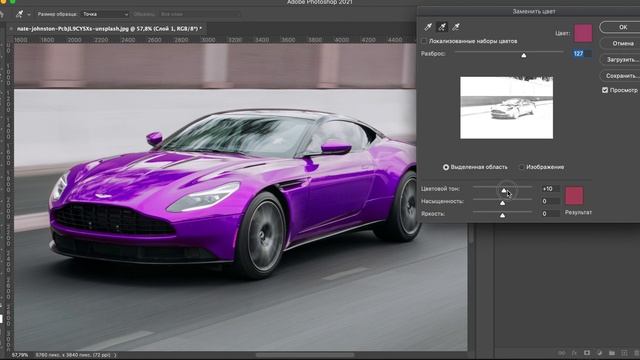Click the New adjustment layer icon
The height and width of the screenshot is (360, 640).
(x=599, y=353)
